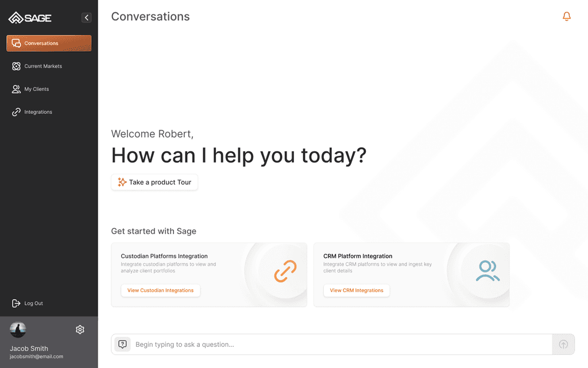The image size is (588, 368).
Task: Click the blue users icon on the CRM card
Action: [488, 271]
